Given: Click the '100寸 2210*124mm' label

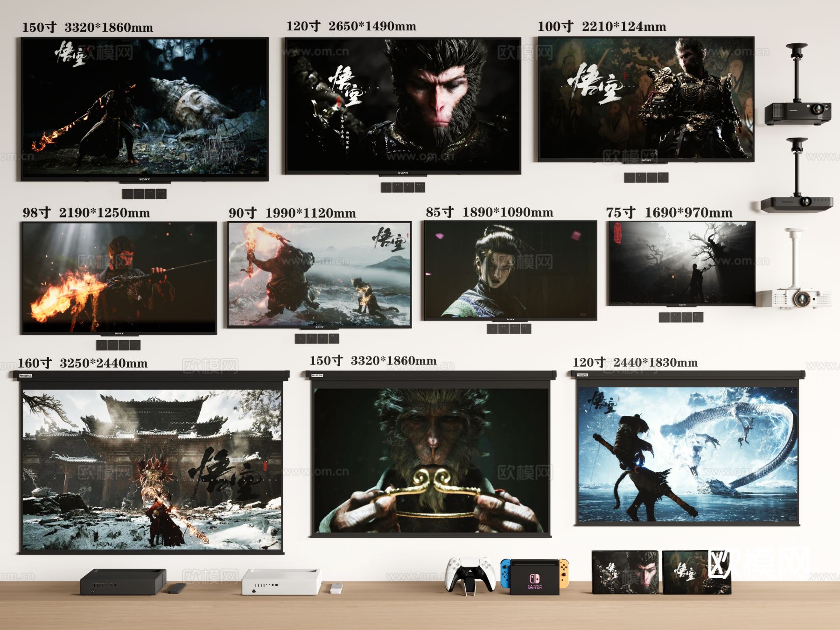Looking at the screenshot, I should (x=602, y=27).
